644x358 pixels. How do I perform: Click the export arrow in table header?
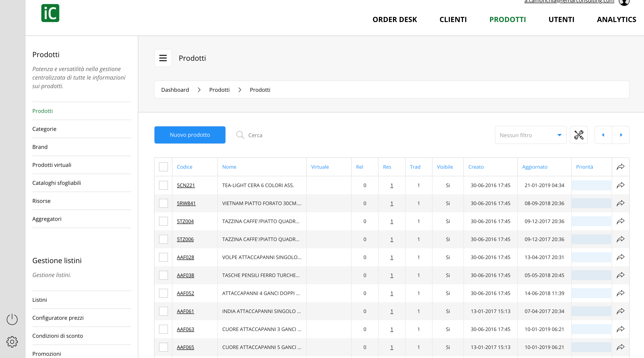coord(620,167)
